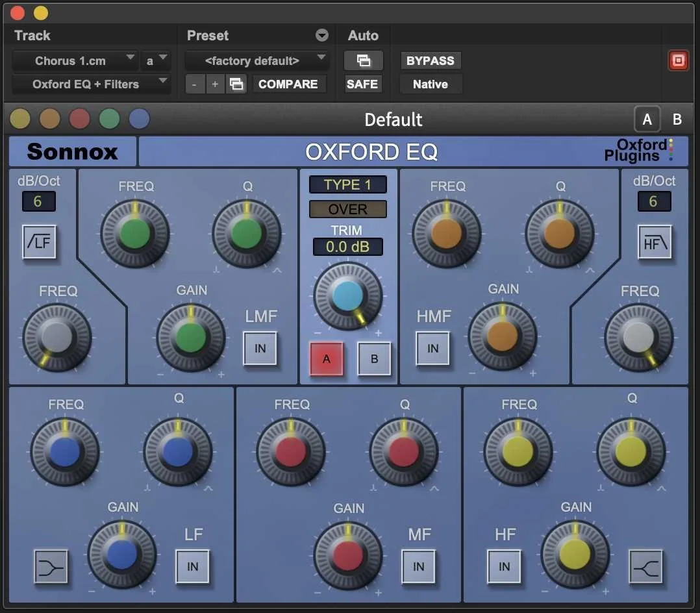Click the red MF FREQ knob
Image resolution: width=700 pixels, height=613 pixels.
[291, 452]
